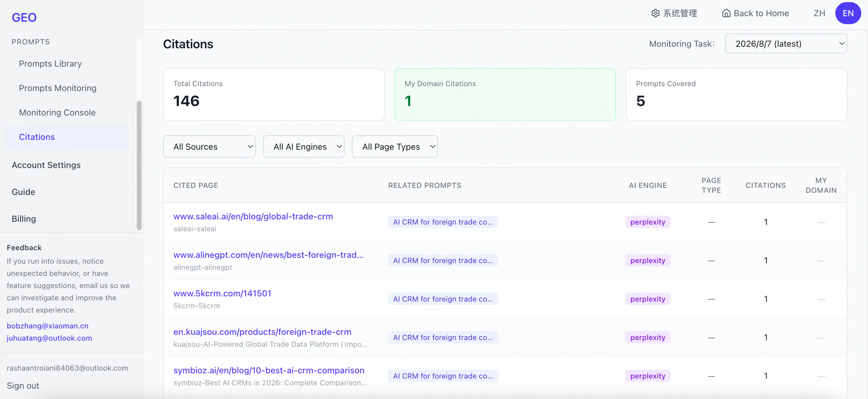Expand the All Page Types filter
The image size is (868, 399).
[x=395, y=147]
